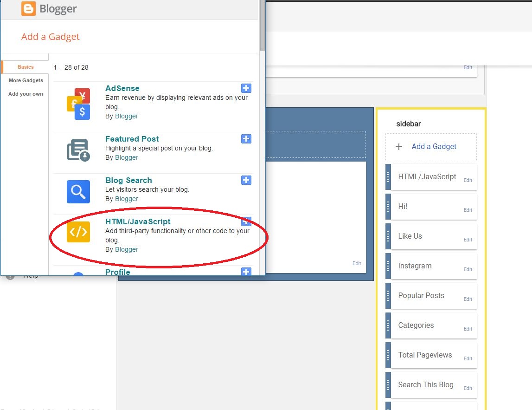Edit the Popular Posts gadget
Screen dimensions: 532x410
(468, 299)
